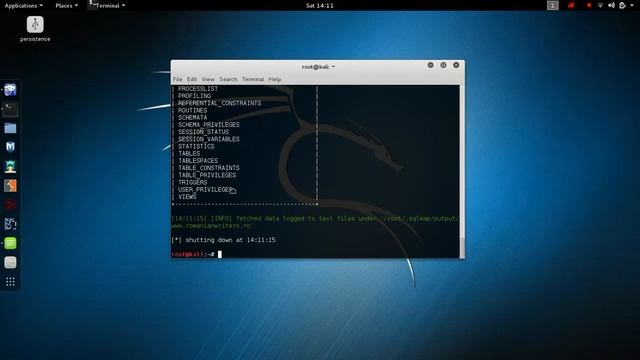Open the green notes icon in dock
Viewport: 640px width, 360px height.
pos(10,243)
